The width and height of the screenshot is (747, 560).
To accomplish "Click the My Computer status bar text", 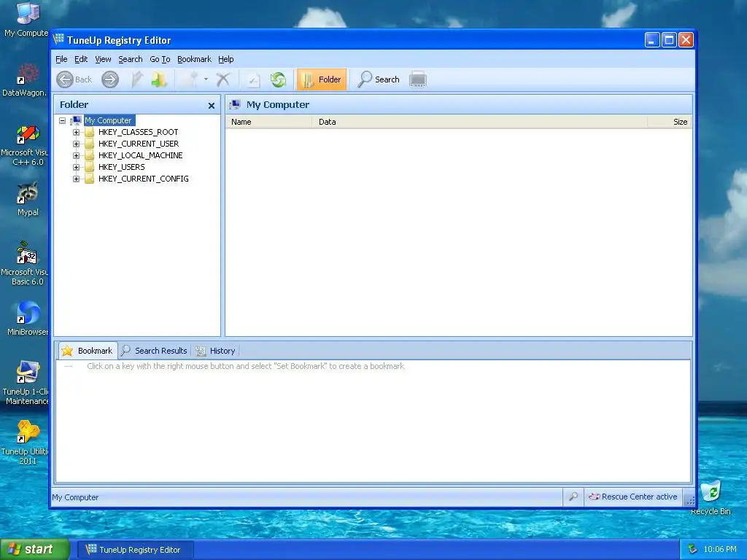I will click(75, 497).
